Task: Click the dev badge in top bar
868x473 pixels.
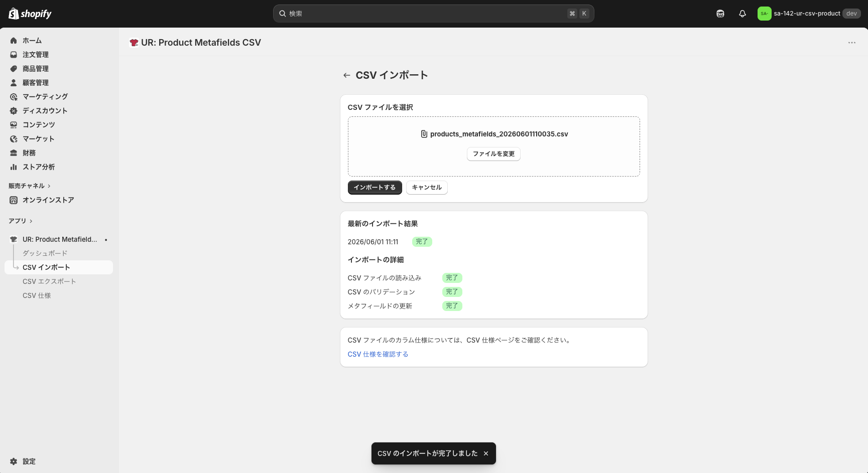Action: click(851, 14)
